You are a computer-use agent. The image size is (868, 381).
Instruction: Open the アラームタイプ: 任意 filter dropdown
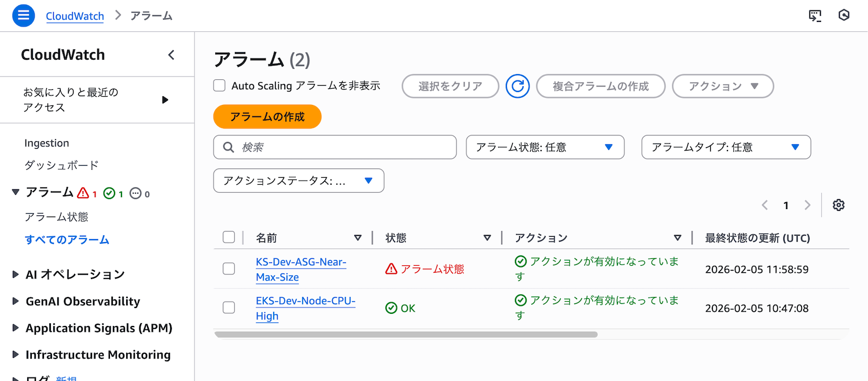[726, 147]
